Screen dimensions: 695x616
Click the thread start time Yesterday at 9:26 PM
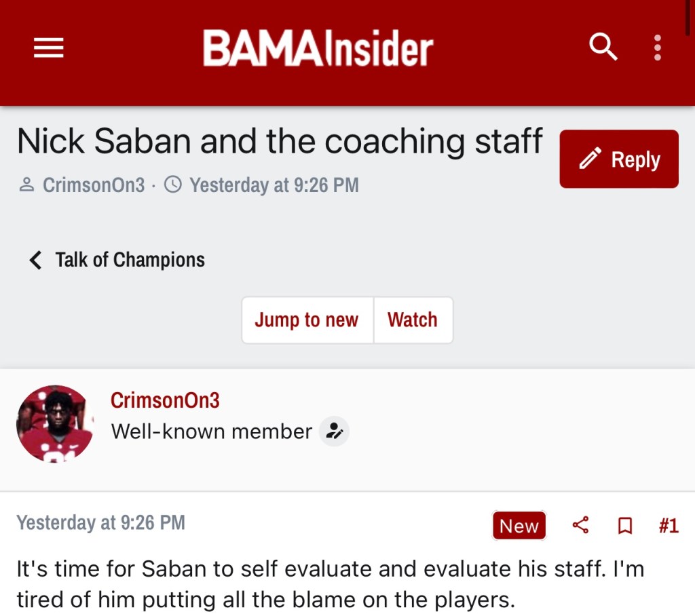tap(274, 185)
